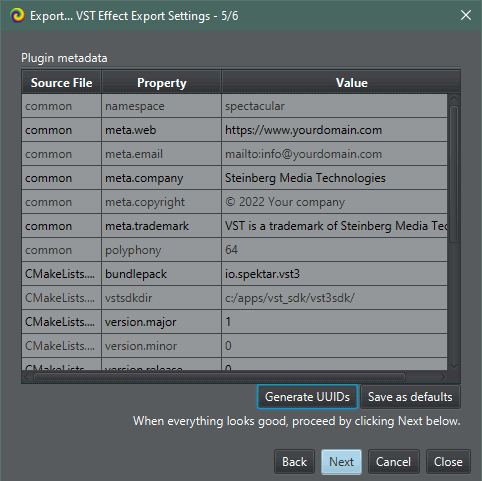
Task: Click the meta.company property cell
Action: pos(162,178)
